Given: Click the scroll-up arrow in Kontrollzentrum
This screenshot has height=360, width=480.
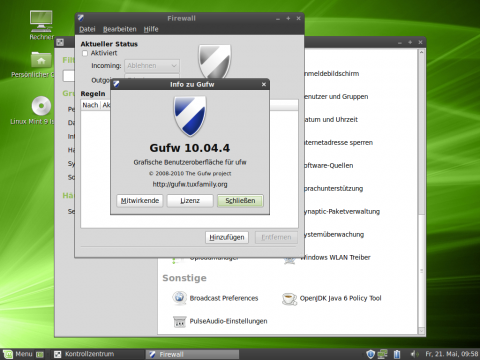Looking at the screenshot, I should coord(421,52).
